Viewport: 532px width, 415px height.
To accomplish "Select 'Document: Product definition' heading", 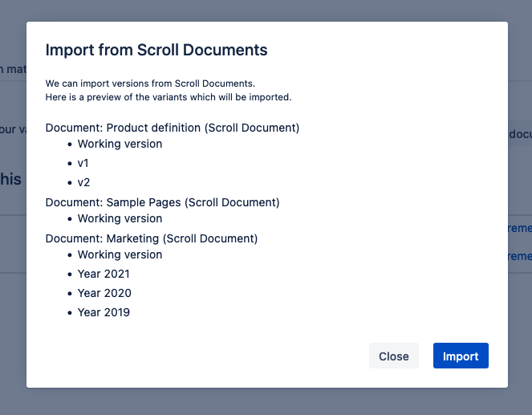I will [x=173, y=128].
